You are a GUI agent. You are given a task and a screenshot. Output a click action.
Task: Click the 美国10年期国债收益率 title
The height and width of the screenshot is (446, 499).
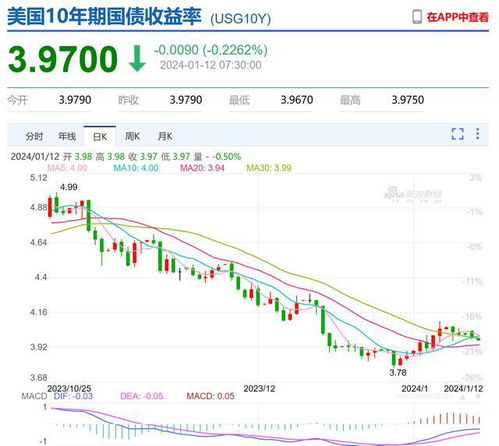click(104, 17)
